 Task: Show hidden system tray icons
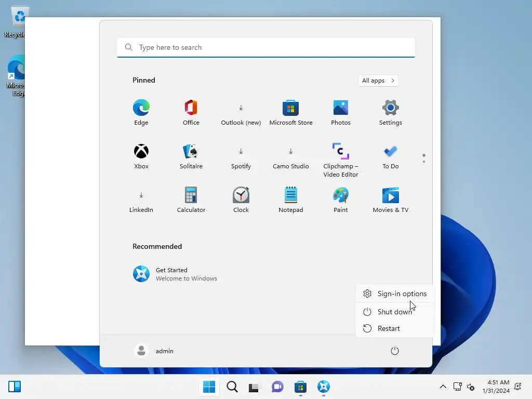point(443,387)
